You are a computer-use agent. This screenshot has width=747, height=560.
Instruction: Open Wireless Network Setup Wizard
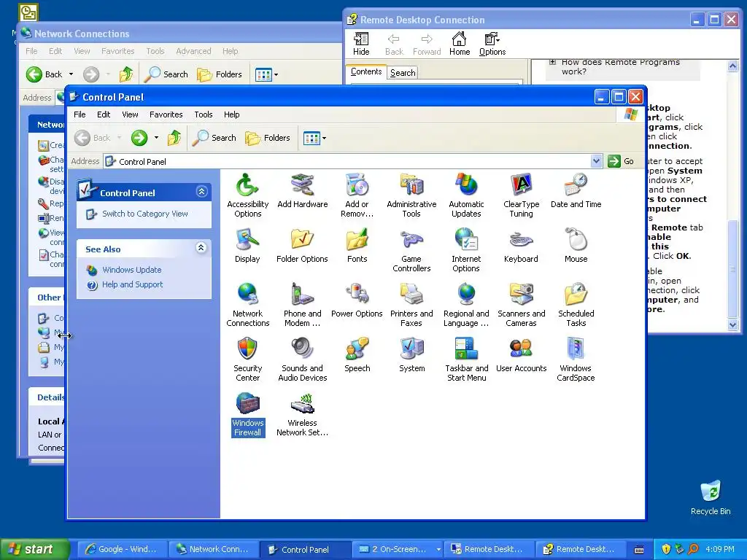[303, 414]
